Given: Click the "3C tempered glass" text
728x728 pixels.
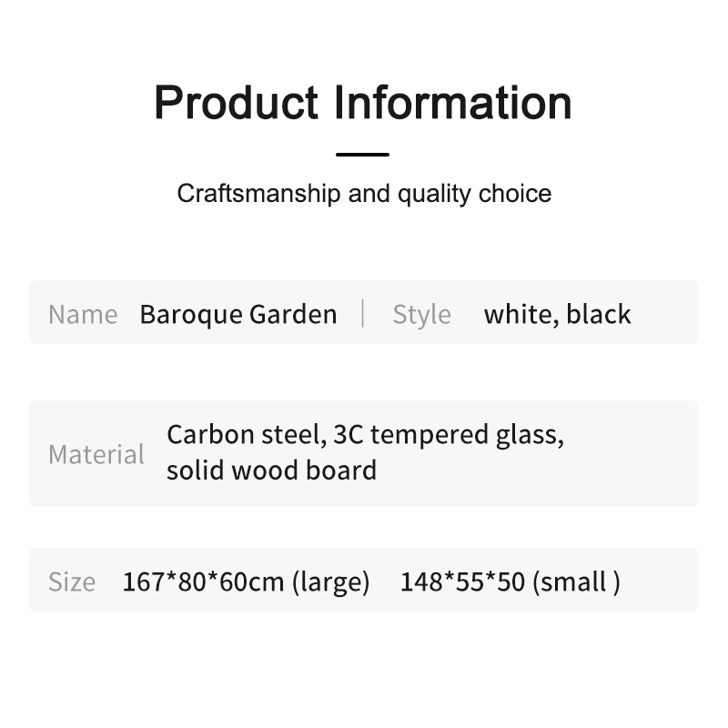Looking at the screenshot, I should [448, 434].
